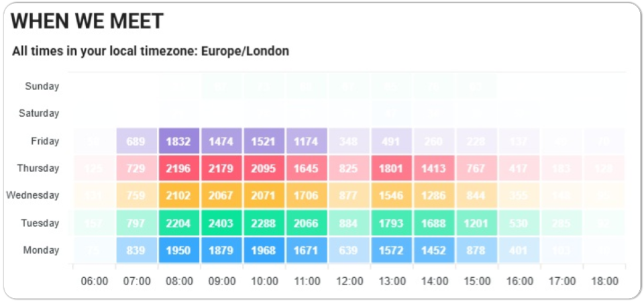This screenshot has height=302, width=644.
Task: Click the Thursday 12:00 cell showing 825
Action: [349, 168]
